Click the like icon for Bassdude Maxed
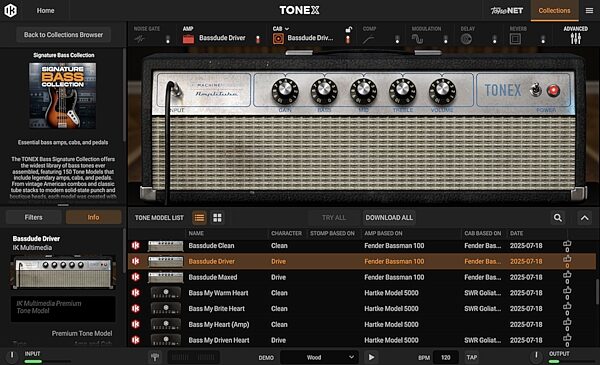This screenshot has width=600, height=365. (567, 277)
